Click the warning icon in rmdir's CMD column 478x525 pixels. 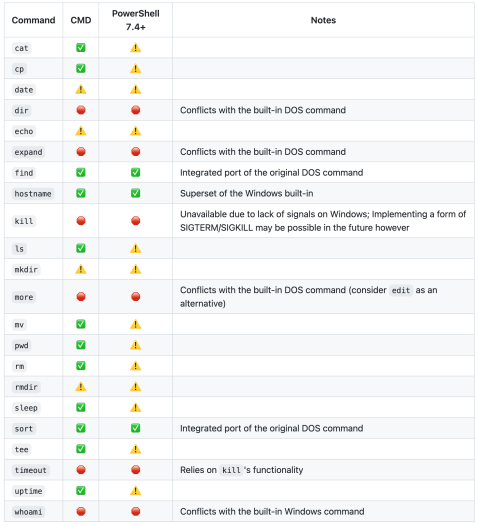coord(81,387)
